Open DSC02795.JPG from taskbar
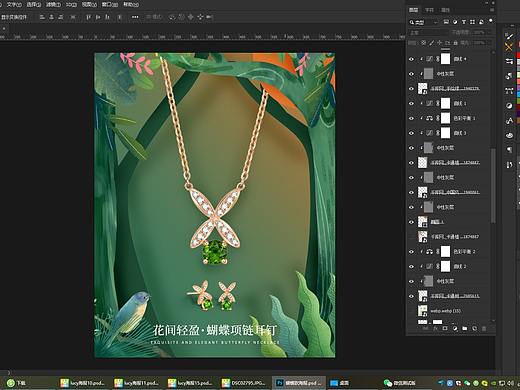This screenshot has height=390, width=520. 244,383
